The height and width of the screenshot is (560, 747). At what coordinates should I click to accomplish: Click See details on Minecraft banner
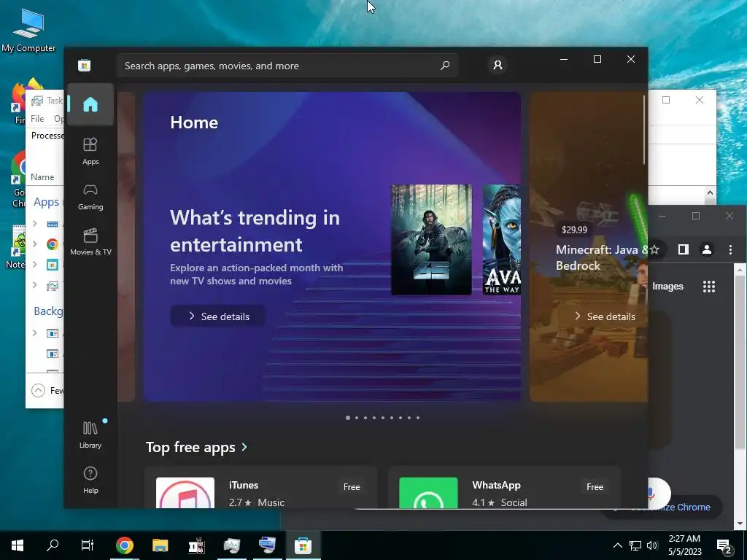pos(603,316)
